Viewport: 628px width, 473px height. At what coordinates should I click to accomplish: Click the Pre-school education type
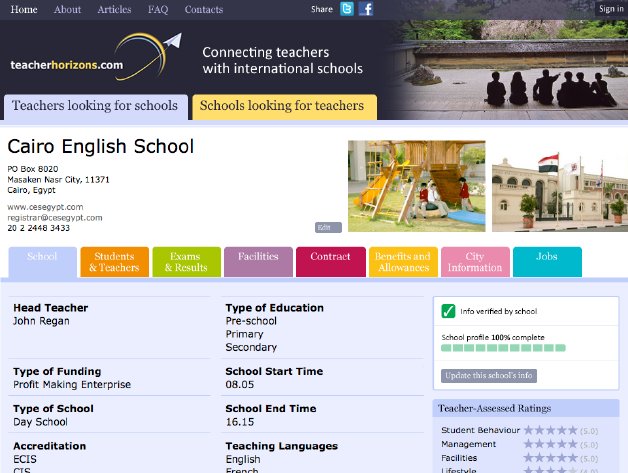coord(251,321)
